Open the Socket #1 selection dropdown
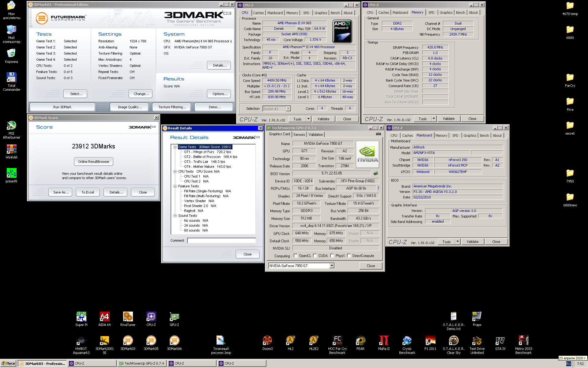Viewport: 588px width, 368px height. 288,109
